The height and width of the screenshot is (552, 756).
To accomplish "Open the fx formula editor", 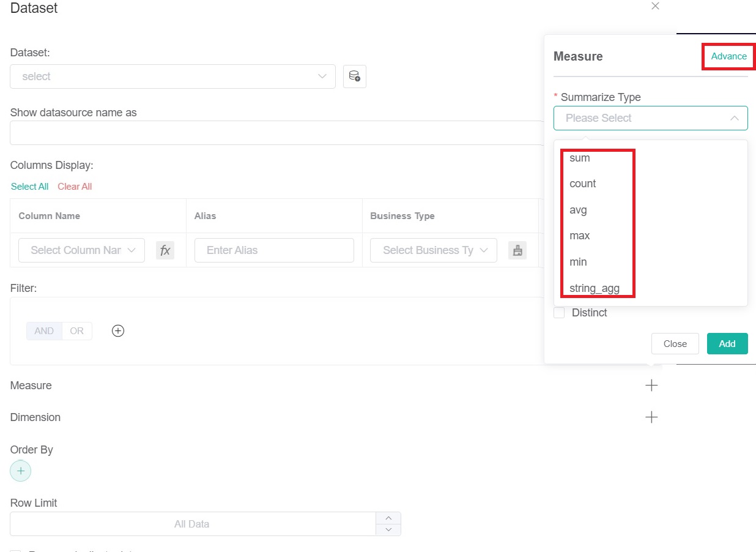I will click(165, 250).
